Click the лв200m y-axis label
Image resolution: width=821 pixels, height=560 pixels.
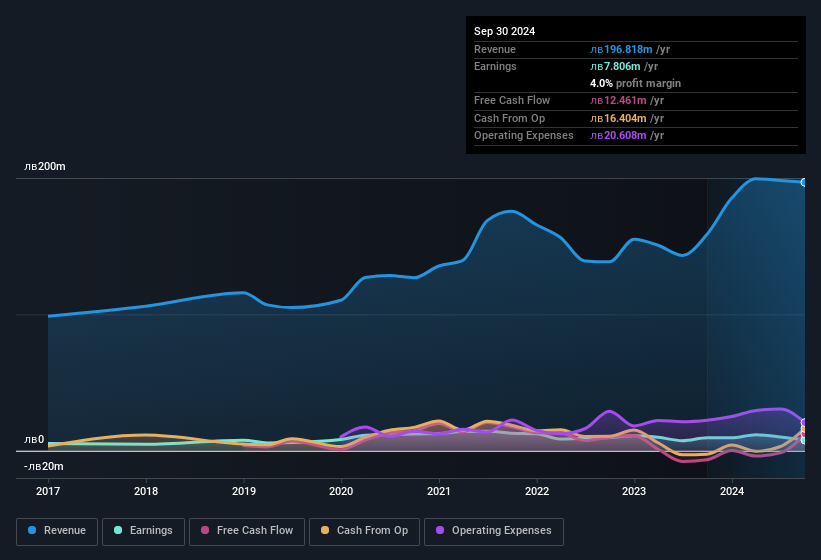tap(45, 166)
